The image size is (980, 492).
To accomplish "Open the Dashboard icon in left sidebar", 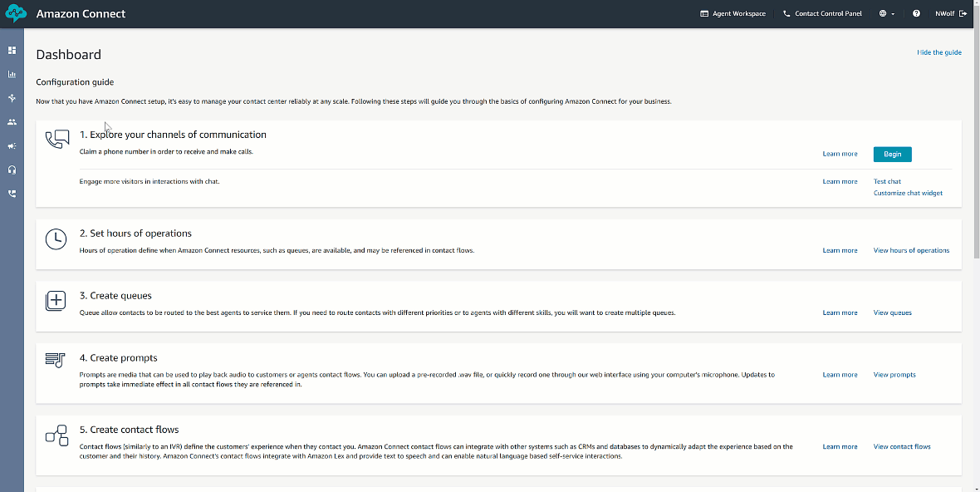I will click(12, 50).
